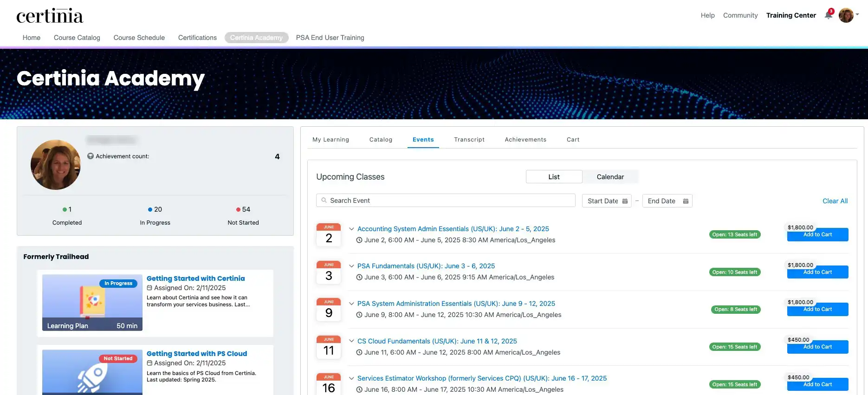The width and height of the screenshot is (868, 395).
Task: Click the End Date calendar icon
Action: point(686,201)
